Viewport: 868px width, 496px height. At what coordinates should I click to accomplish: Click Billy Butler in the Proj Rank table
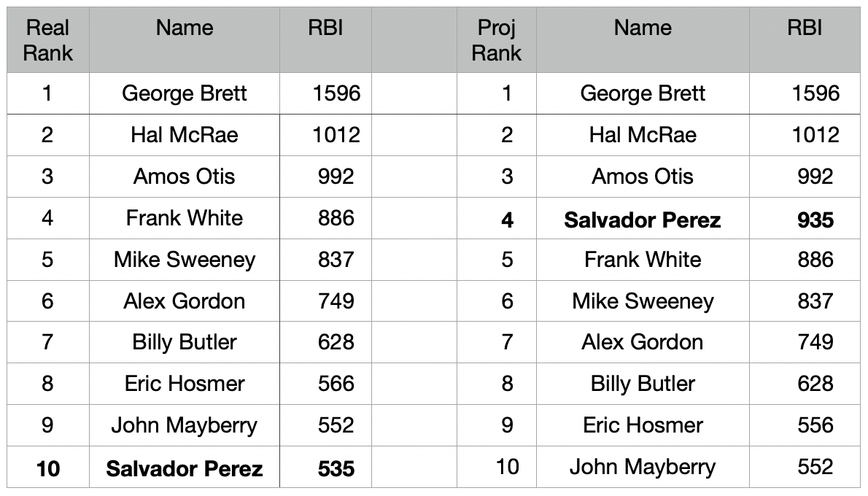click(643, 384)
